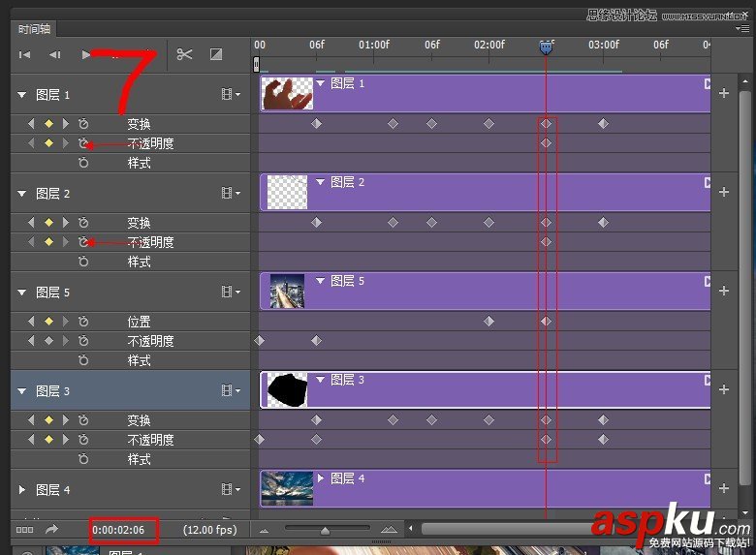Open the filmstrip menu for 图层 3
The width and height of the screenshot is (756, 555).
point(231,390)
